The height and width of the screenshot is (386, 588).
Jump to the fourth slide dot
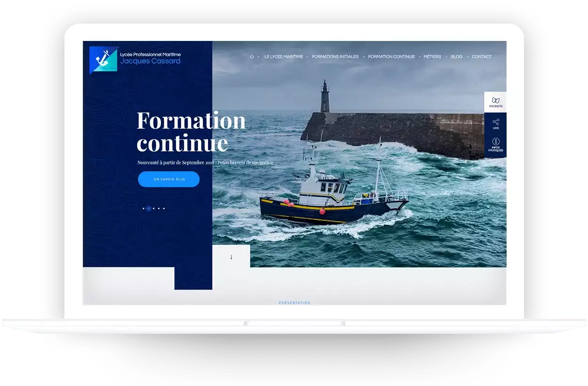(159, 208)
